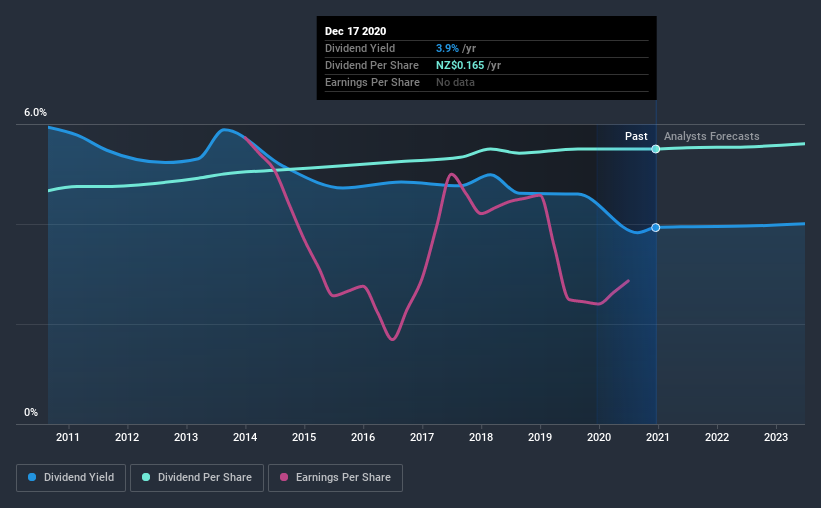Click the blue Dividend Yield legend dot
This screenshot has width=821, height=508.
click(x=32, y=477)
